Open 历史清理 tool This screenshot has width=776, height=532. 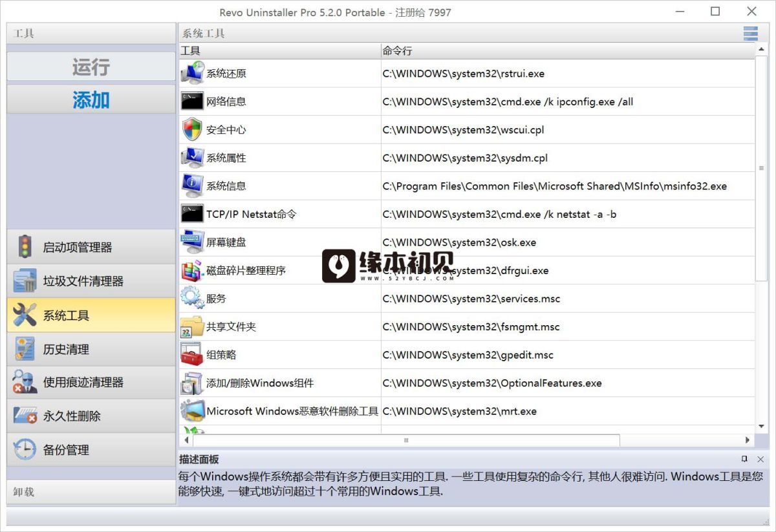[x=91, y=349]
